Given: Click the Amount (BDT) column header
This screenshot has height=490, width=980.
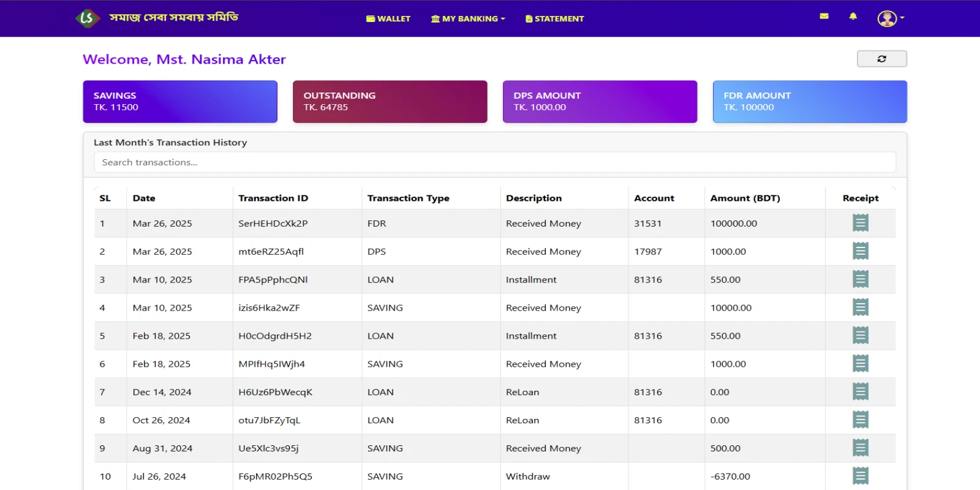Looking at the screenshot, I should point(745,198).
